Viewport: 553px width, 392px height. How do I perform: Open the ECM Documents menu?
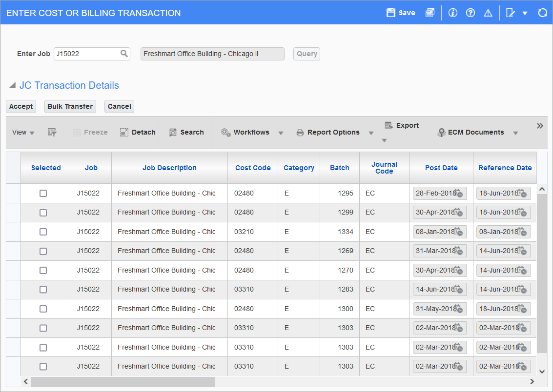coord(477,132)
